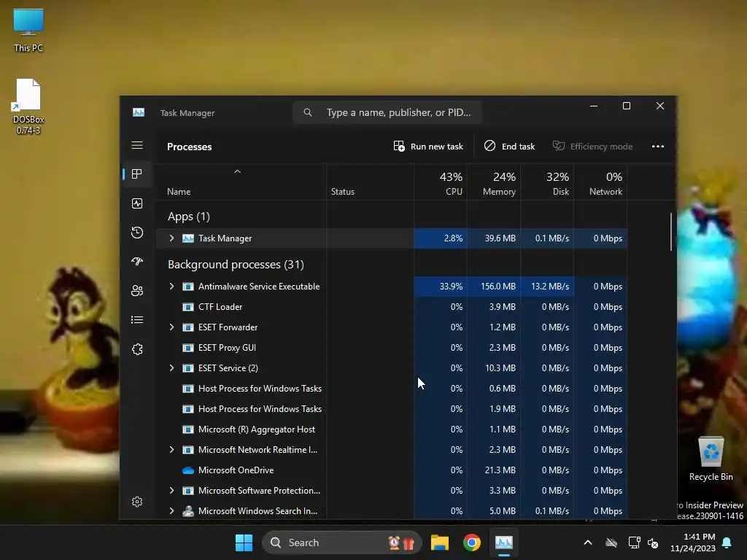The width and height of the screenshot is (747, 560).
Task: Click the Task Manager title bar app icon
Action: coord(139,112)
